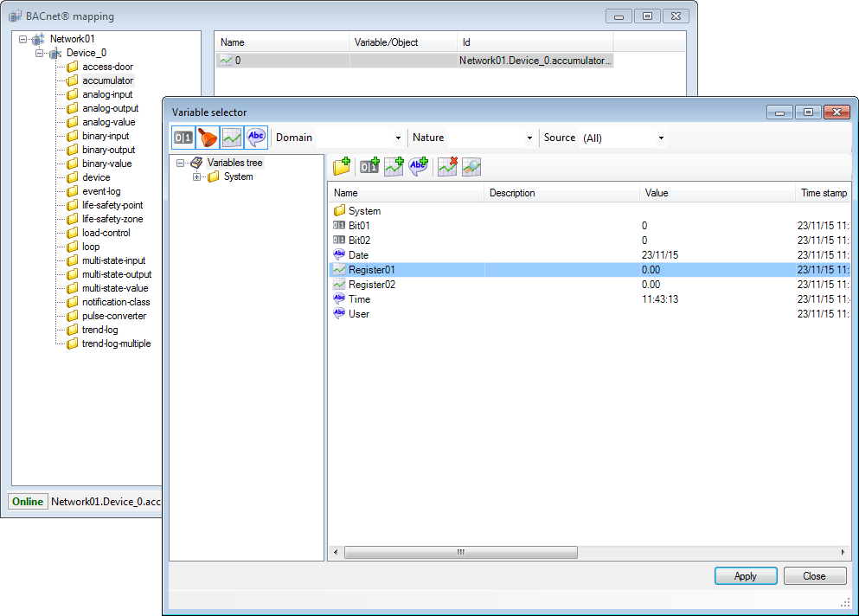Click the add text variable icon
The width and height of the screenshot is (859, 616).
coord(419,167)
